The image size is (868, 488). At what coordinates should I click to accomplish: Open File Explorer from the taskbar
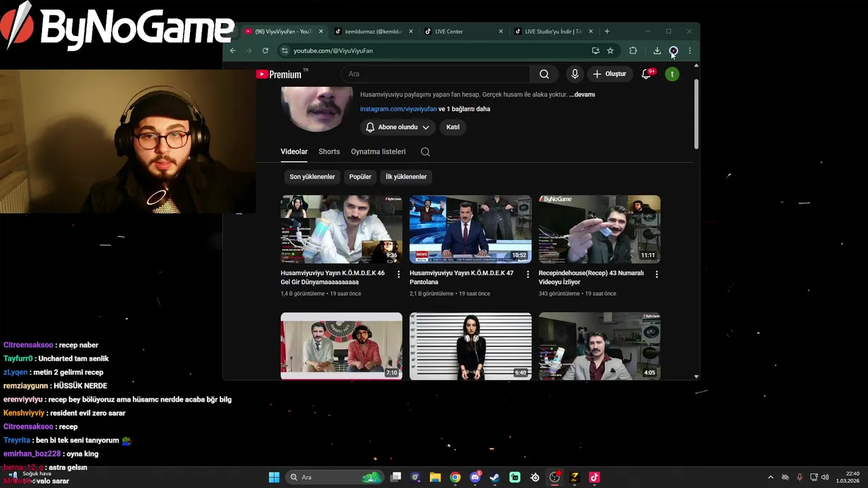click(x=435, y=477)
